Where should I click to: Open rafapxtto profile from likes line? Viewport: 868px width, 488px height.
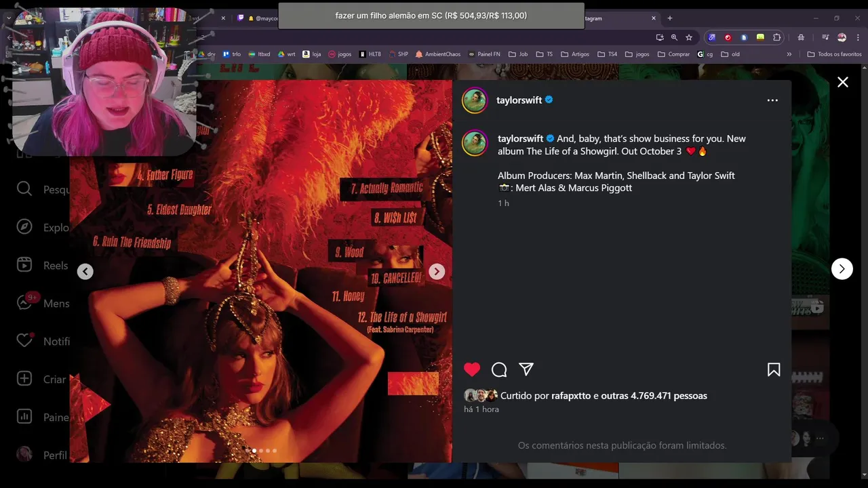[571, 396]
